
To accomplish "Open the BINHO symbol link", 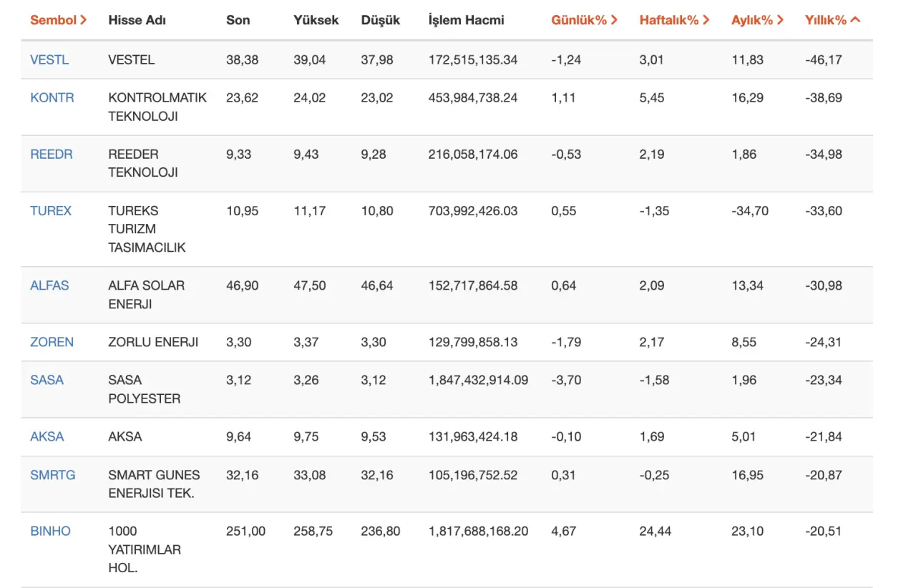I will [50, 531].
